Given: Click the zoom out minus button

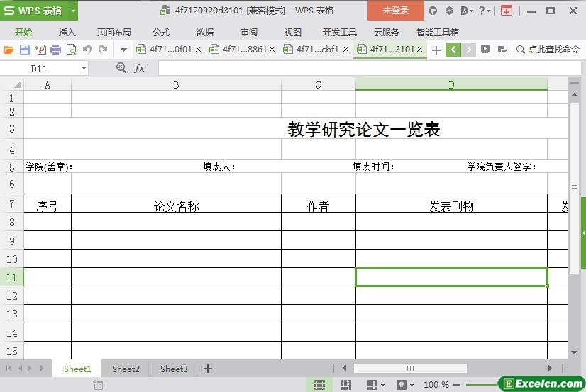Looking at the screenshot, I should (x=457, y=384).
